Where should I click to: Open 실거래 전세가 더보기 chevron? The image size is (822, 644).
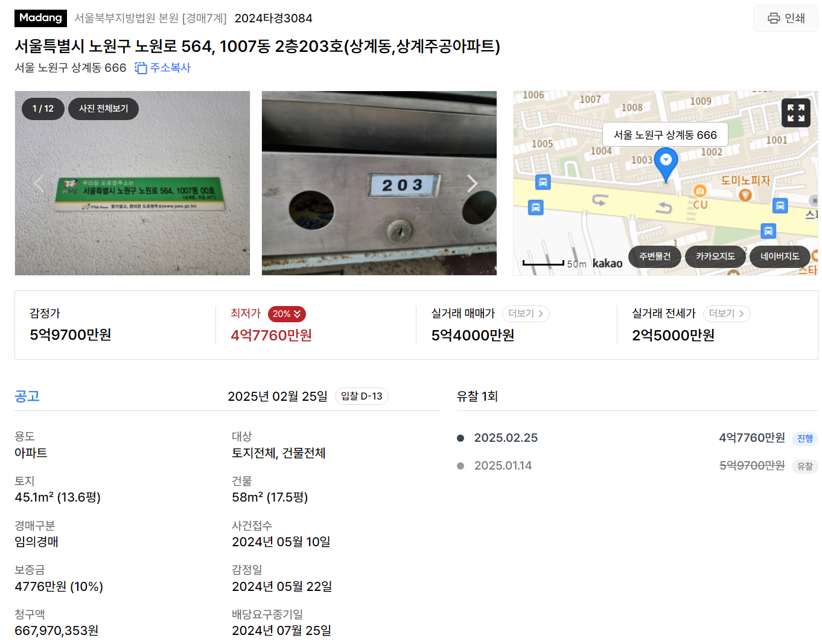pos(727,314)
